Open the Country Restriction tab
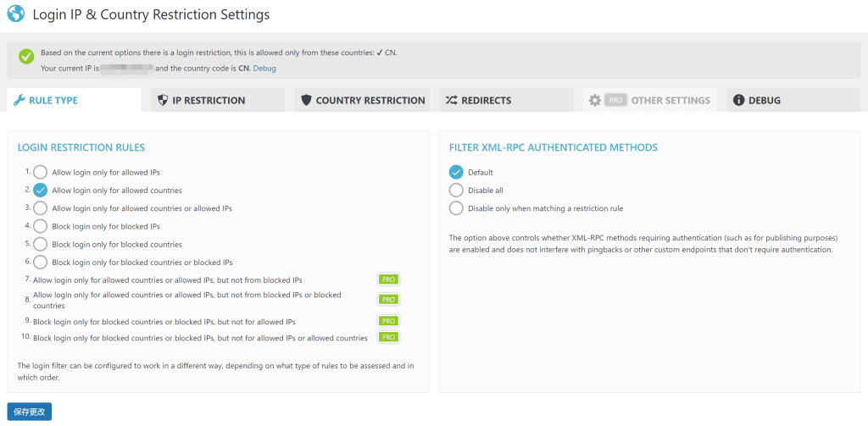 click(x=363, y=100)
